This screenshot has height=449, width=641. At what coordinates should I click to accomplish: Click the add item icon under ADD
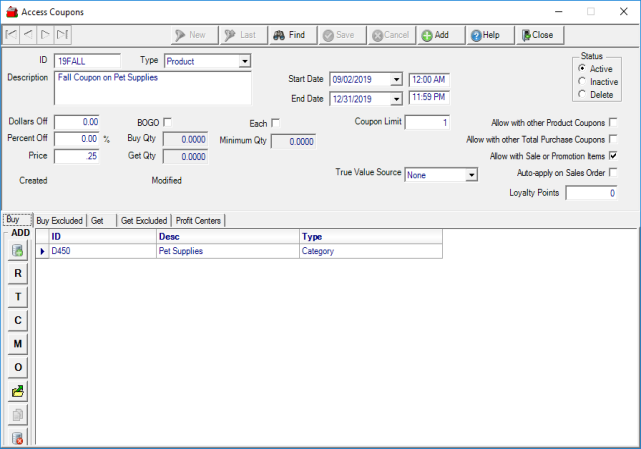click(18, 250)
